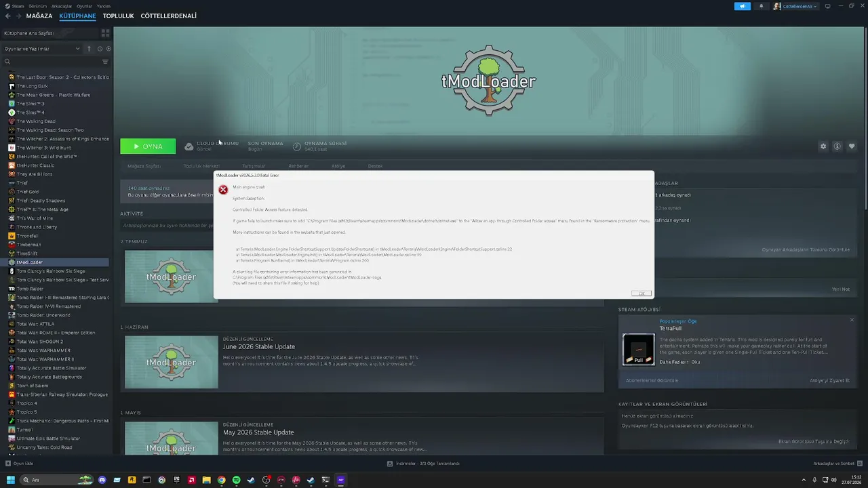The height and width of the screenshot is (488, 868).
Task: Open the TOPLULUK tab
Action: (x=118, y=16)
